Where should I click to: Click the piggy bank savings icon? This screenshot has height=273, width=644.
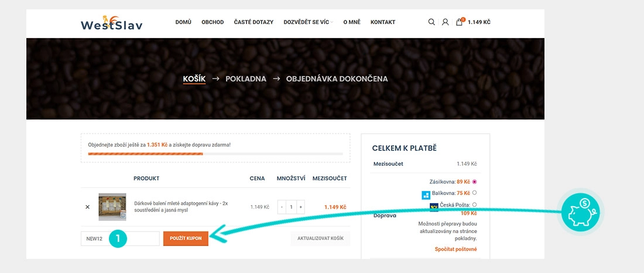[x=581, y=212]
